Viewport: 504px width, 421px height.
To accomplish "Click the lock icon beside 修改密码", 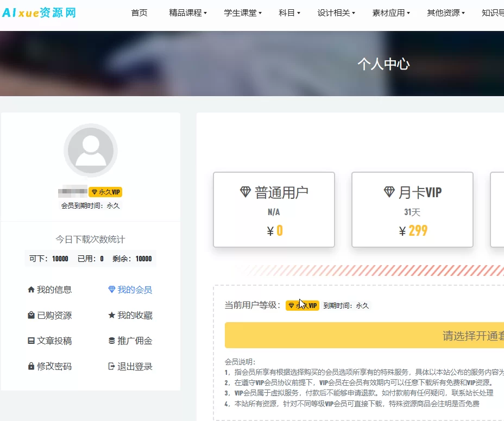I will point(31,366).
